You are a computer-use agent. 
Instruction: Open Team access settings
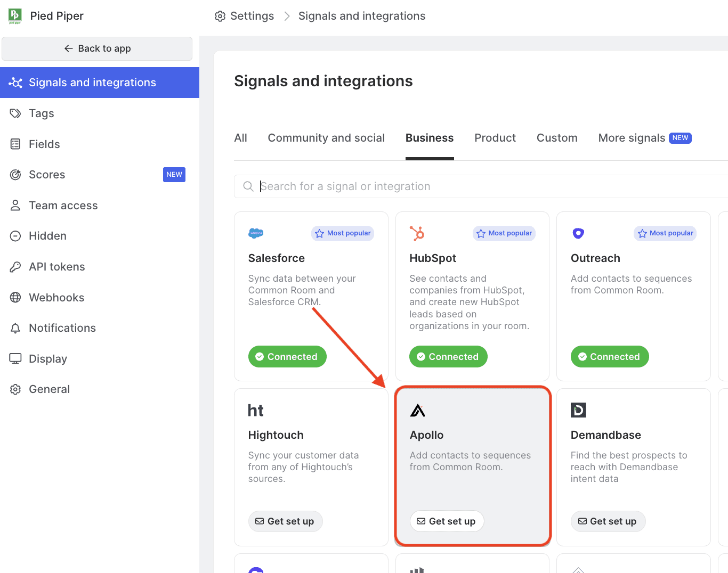point(100,206)
